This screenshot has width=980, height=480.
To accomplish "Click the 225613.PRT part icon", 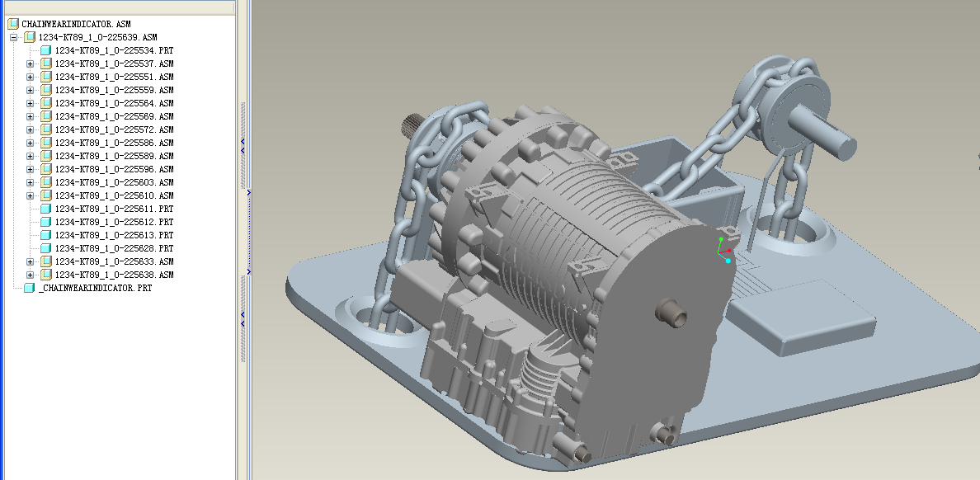I will click(45, 235).
